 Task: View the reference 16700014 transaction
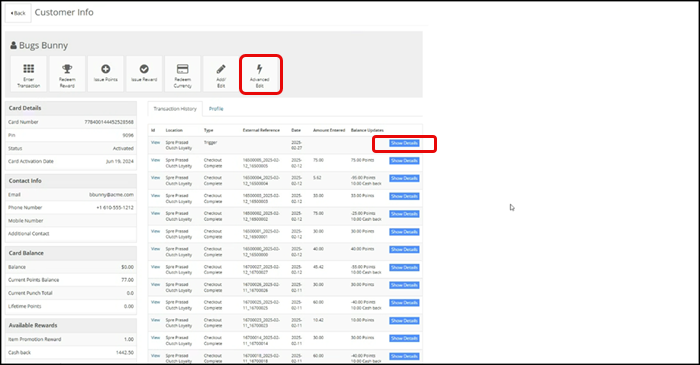(155, 337)
